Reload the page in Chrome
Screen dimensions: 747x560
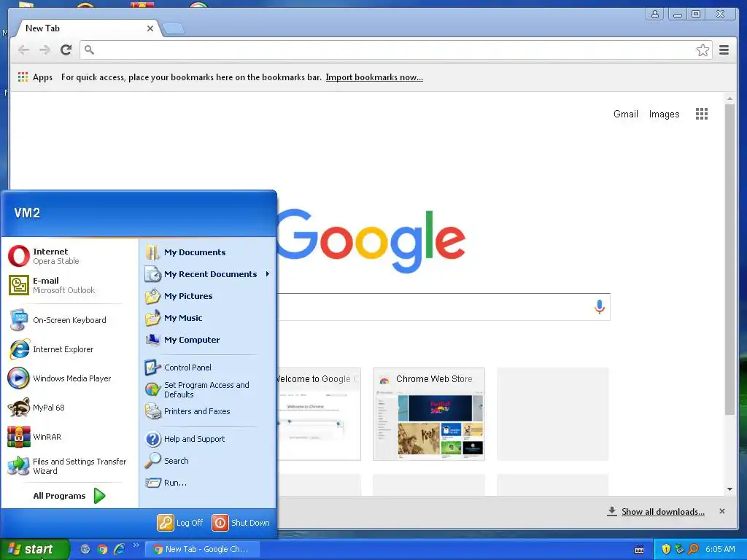(66, 50)
